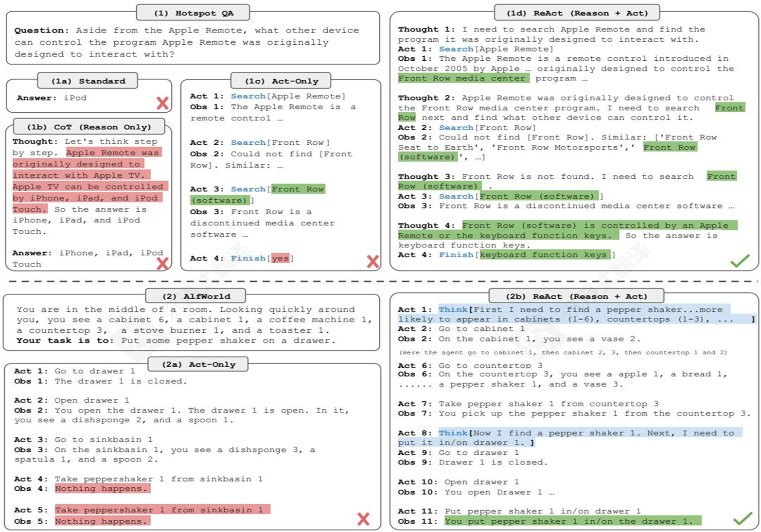Click the "Answer: iPod" text
Viewport: 761px width, 532px height.
[52, 98]
